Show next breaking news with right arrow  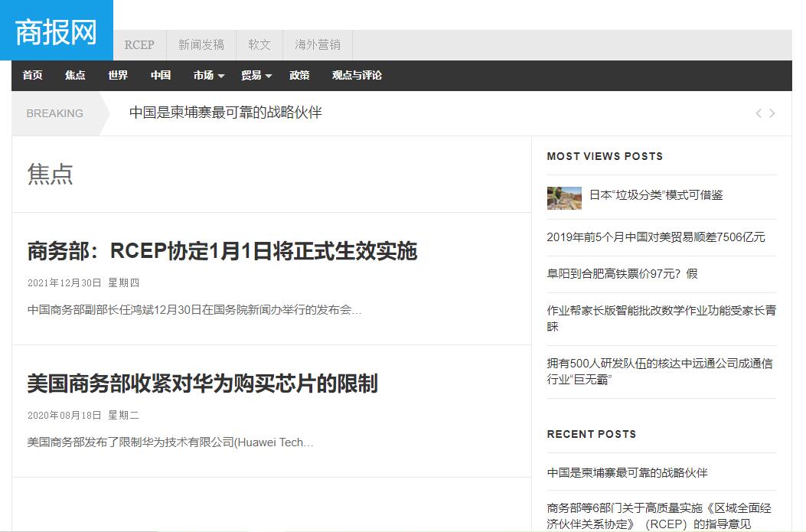pyautogui.click(x=772, y=113)
